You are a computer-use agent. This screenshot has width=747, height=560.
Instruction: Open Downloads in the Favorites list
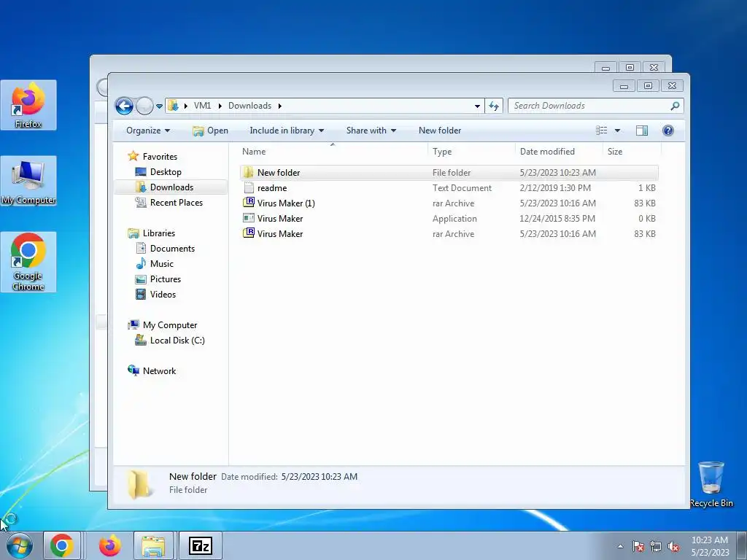pos(171,187)
